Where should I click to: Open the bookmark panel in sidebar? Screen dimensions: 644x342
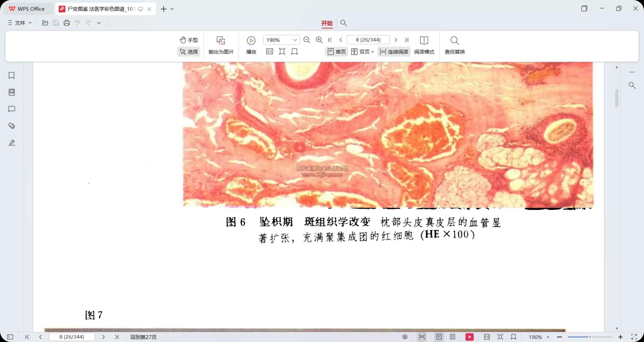[11, 75]
